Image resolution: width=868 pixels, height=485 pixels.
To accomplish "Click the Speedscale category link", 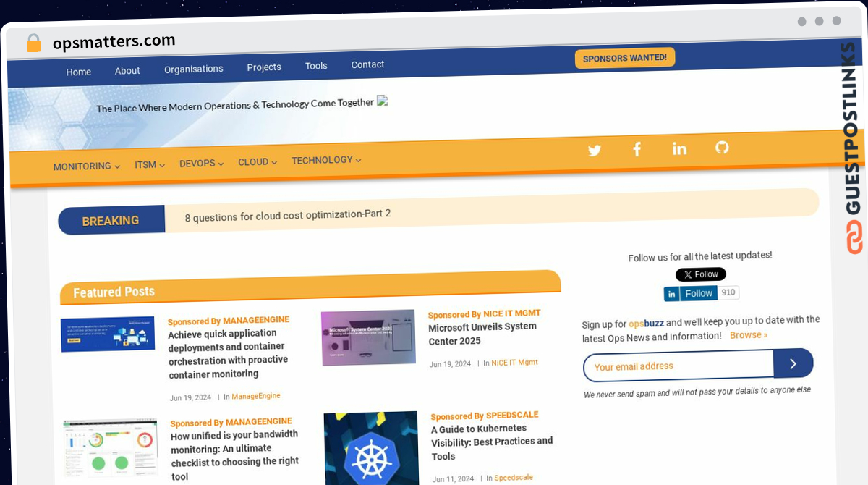I will pos(514,478).
